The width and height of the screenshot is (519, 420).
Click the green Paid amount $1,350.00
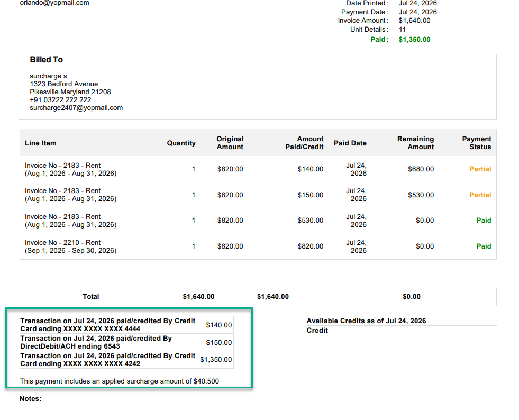click(x=414, y=39)
